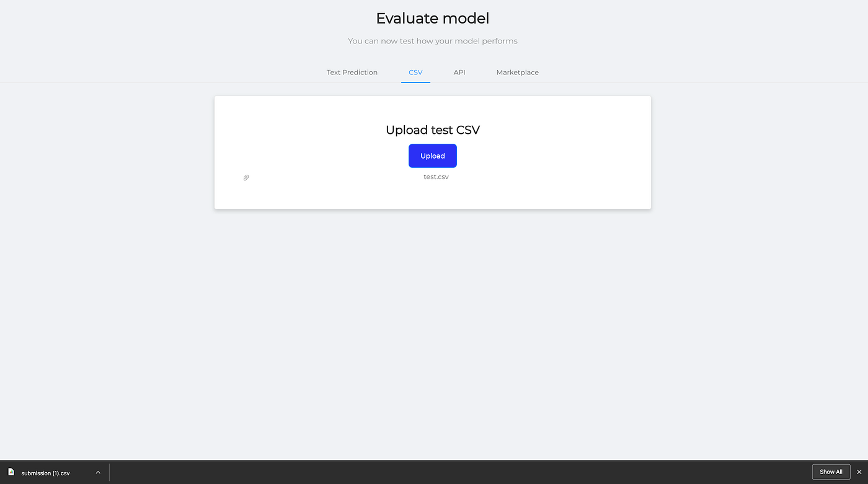
Task: Select the attachment clip inside the upload card
Action: pos(246,177)
